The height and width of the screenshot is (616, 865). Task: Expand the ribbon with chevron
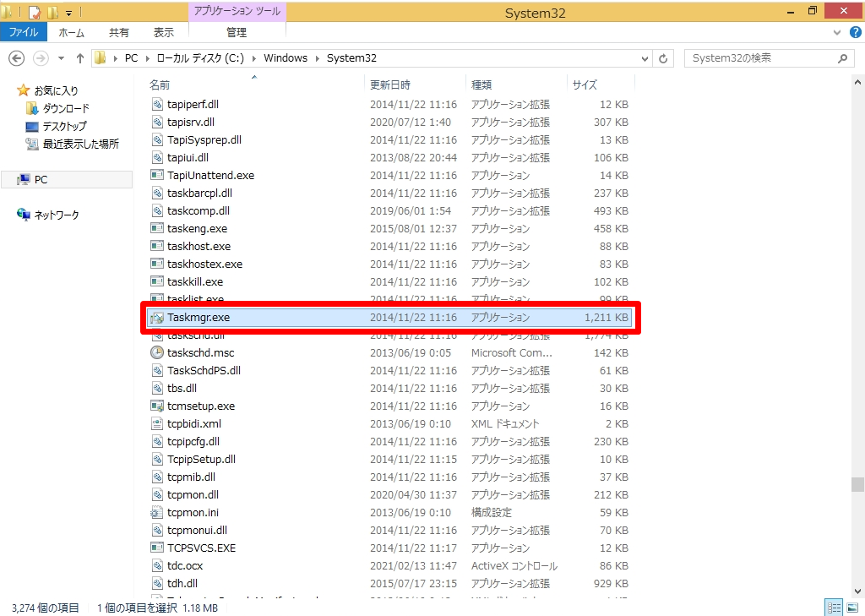pyautogui.click(x=837, y=33)
